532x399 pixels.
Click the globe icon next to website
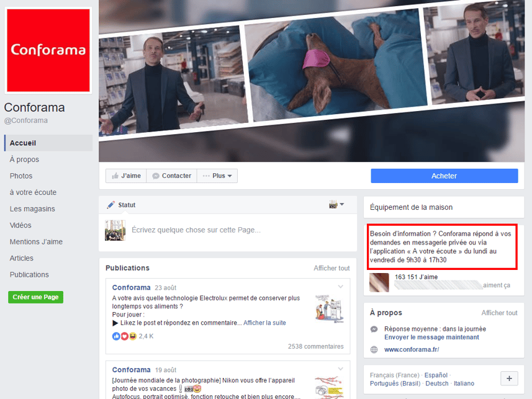point(374,349)
